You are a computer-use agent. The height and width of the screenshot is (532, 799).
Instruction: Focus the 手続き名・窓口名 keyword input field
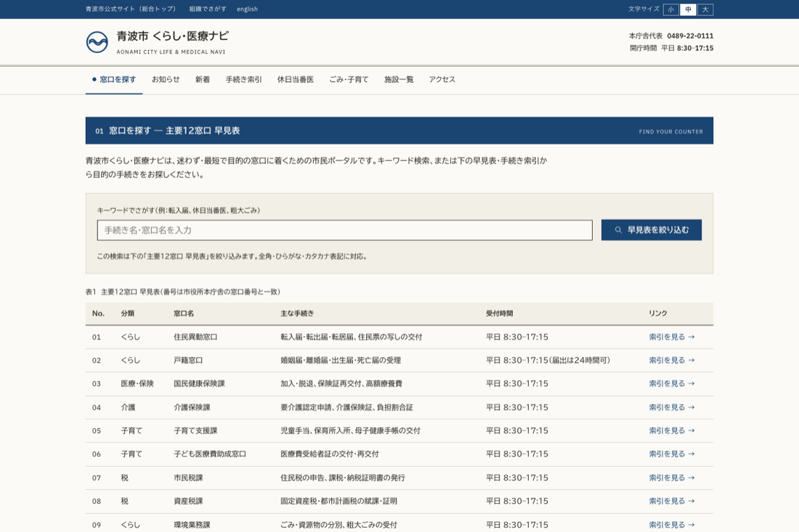(345, 230)
